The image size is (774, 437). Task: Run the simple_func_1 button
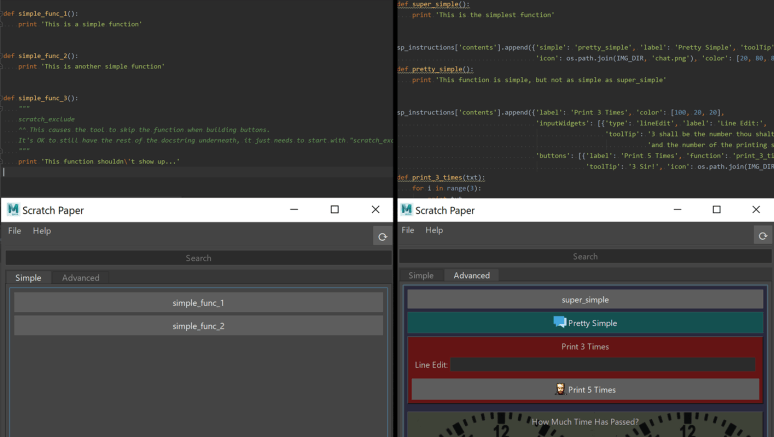[x=198, y=302]
